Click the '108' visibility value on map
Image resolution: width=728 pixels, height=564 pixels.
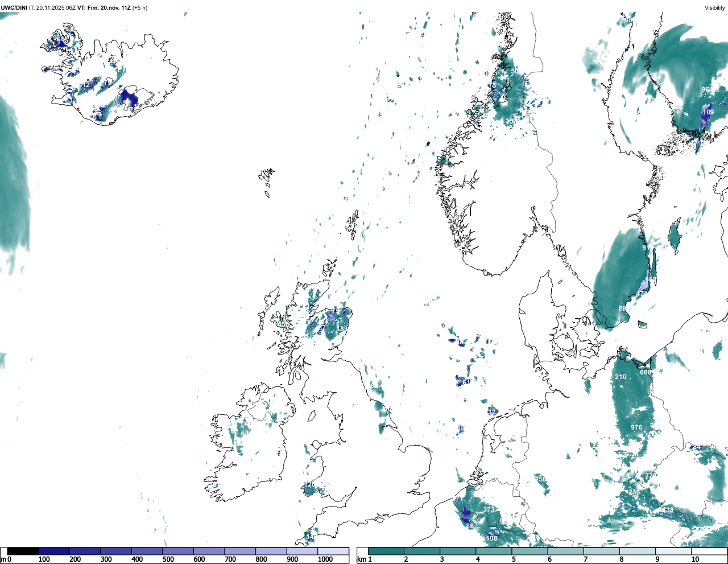[x=492, y=538]
